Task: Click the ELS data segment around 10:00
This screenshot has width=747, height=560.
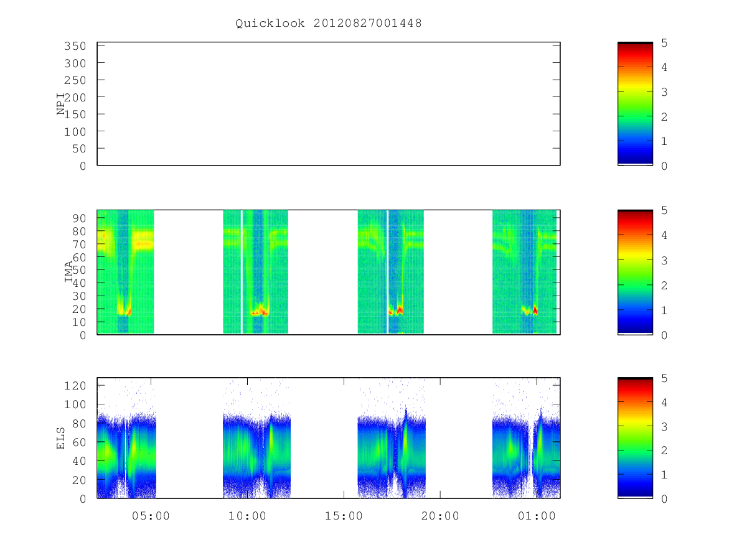Action: click(256, 438)
